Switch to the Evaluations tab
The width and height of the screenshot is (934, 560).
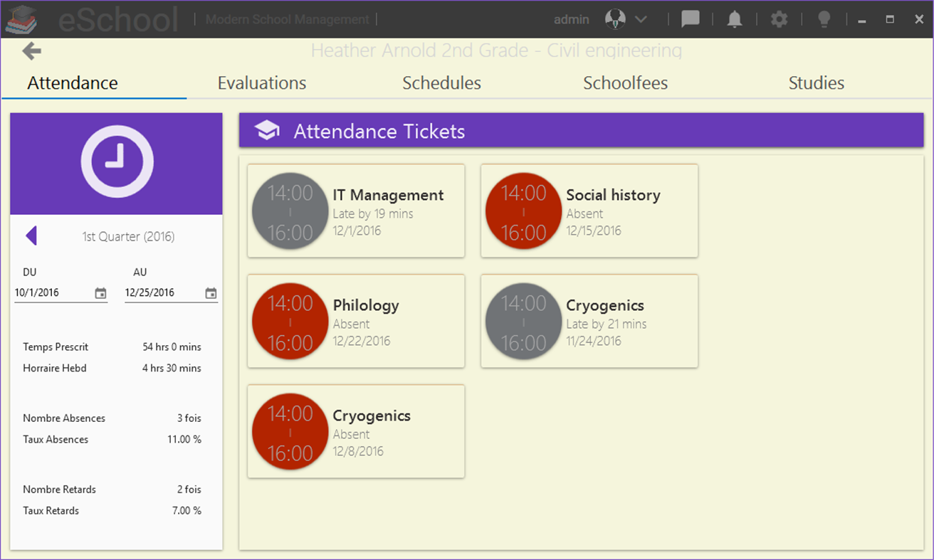click(261, 83)
